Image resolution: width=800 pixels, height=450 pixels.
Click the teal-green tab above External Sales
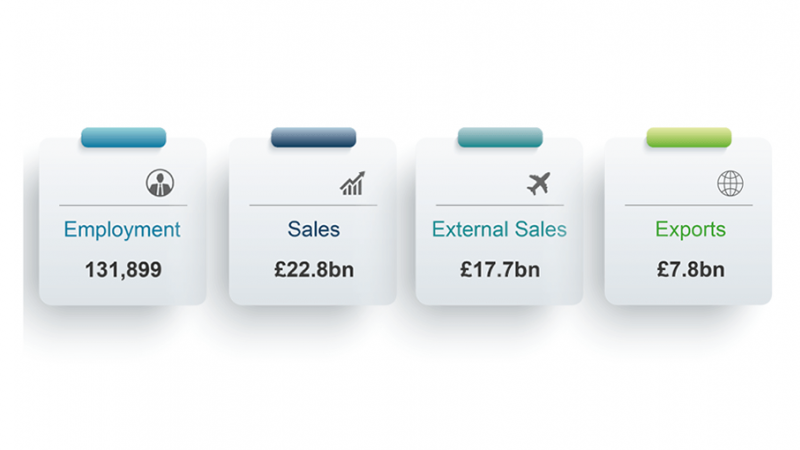point(500,138)
